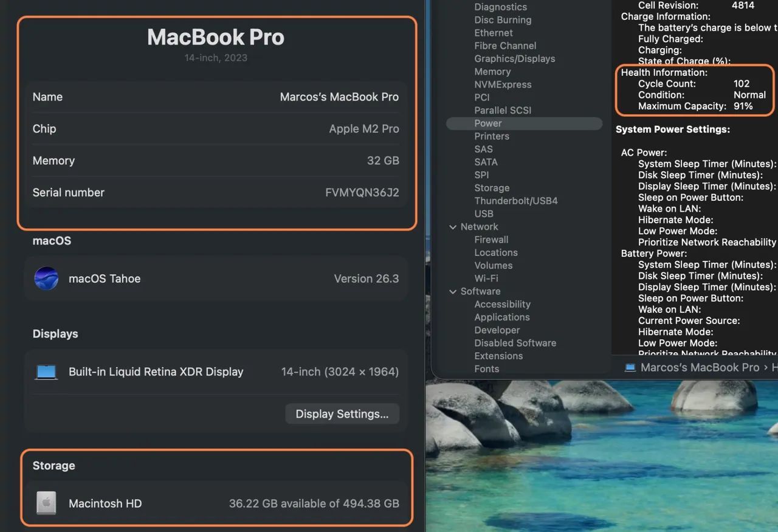Collapse the Network section in System Information
Image resolution: width=778 pixels, height=532 pixels.
click(x=452, y=227)
